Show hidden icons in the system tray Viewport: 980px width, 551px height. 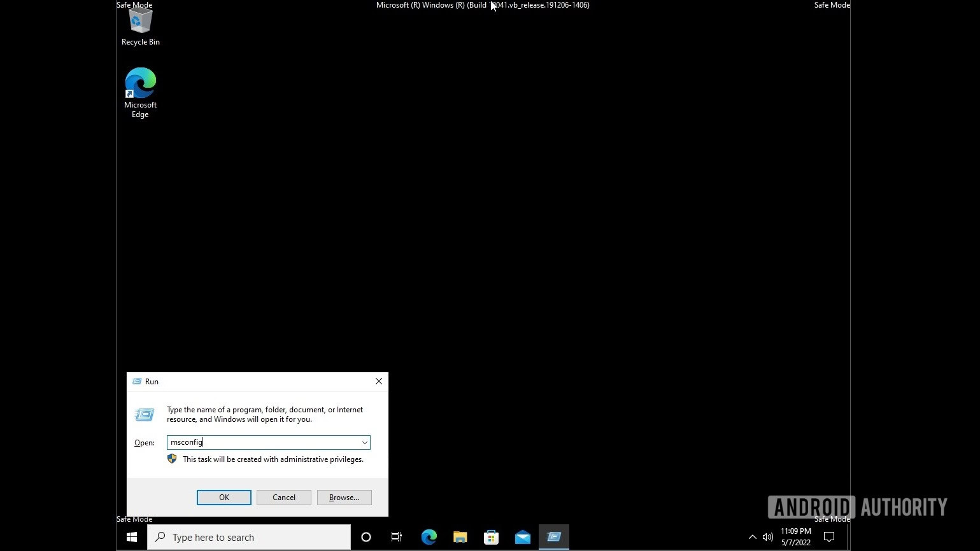point(752,538)
